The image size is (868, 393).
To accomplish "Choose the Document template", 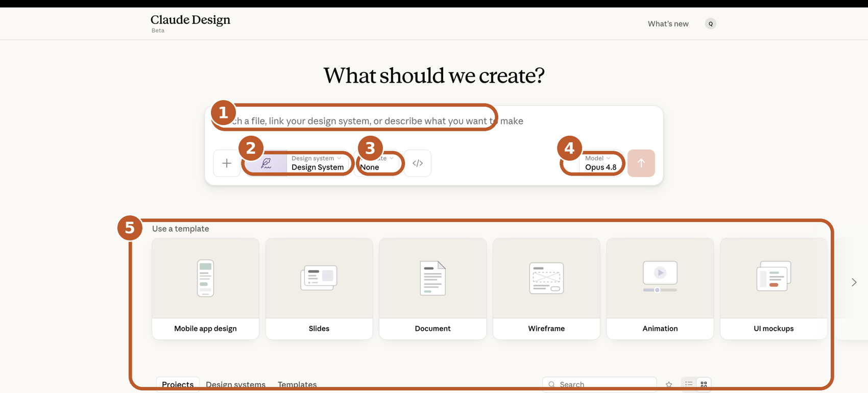I will (432, 288).
